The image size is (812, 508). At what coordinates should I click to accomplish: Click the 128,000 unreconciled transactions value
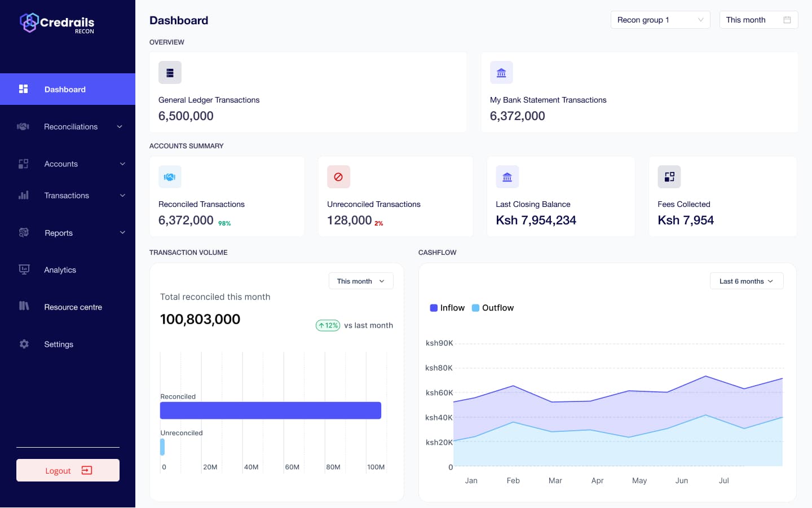[x=350, y=220]
